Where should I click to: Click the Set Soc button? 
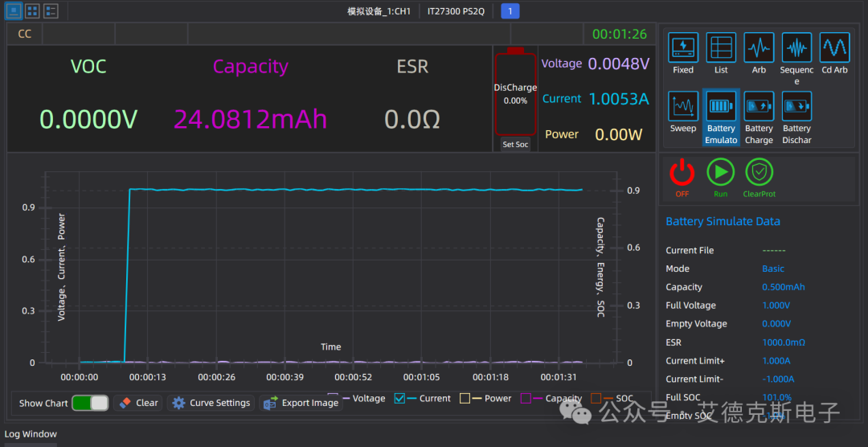(x=515, y=145)
